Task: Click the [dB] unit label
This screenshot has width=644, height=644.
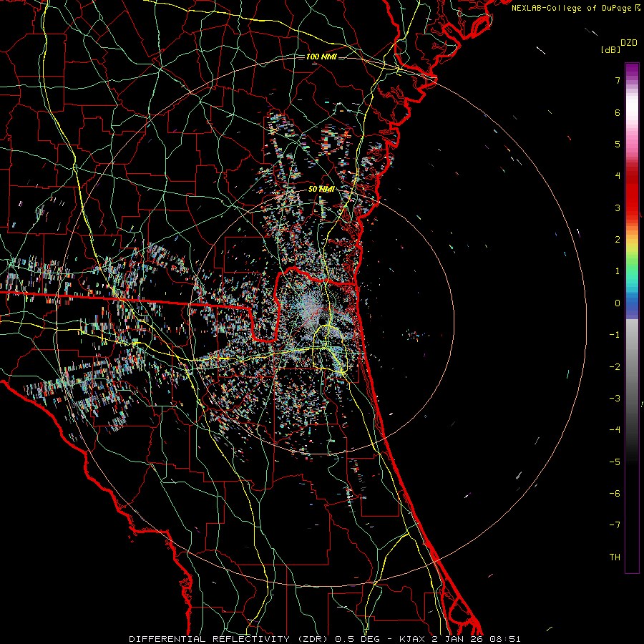Action: (610, 49)
